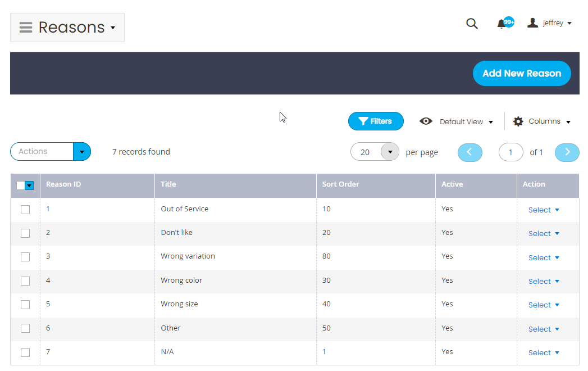Click the 7 records found text
The width and height of the screenshot is (588, 371).
coord(141,152)
